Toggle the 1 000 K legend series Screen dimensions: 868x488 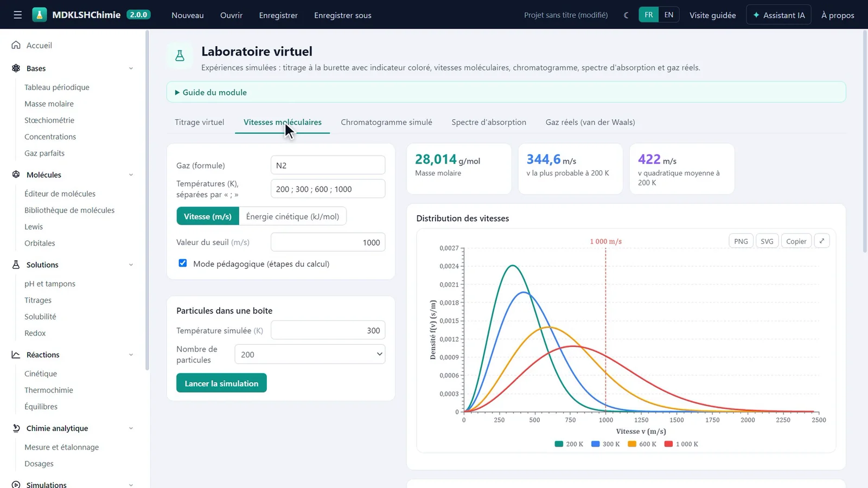681,444
